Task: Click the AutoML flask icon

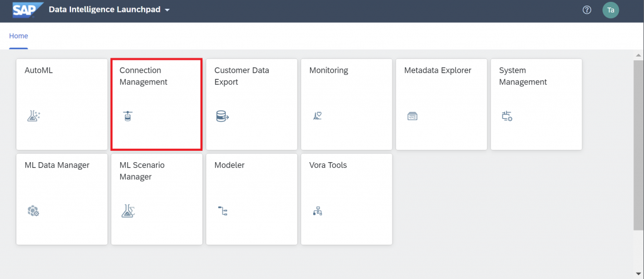Action: click(34, 116)
